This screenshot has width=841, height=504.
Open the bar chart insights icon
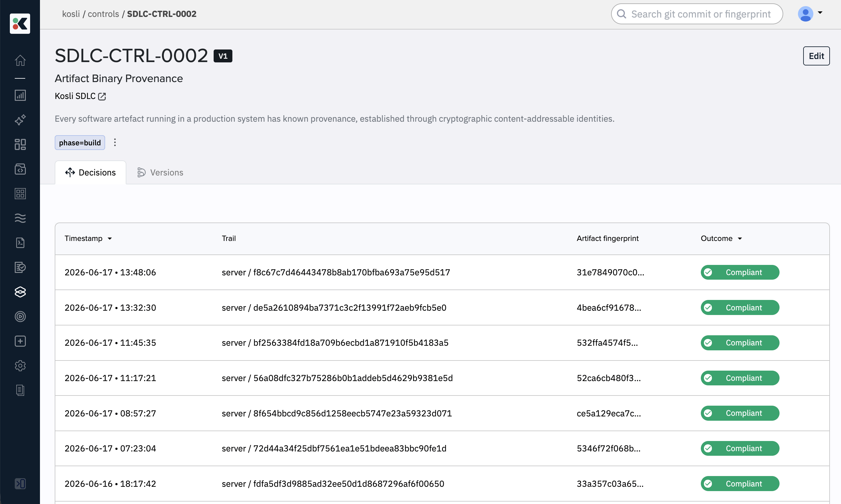(20, 96)
